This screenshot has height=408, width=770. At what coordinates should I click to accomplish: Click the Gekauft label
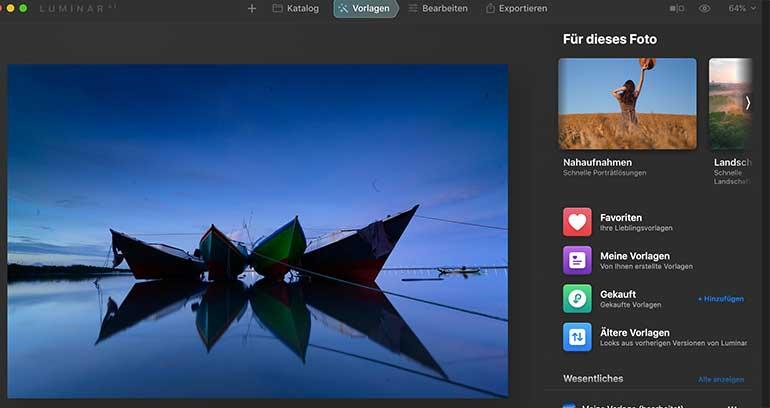point(618,294)
